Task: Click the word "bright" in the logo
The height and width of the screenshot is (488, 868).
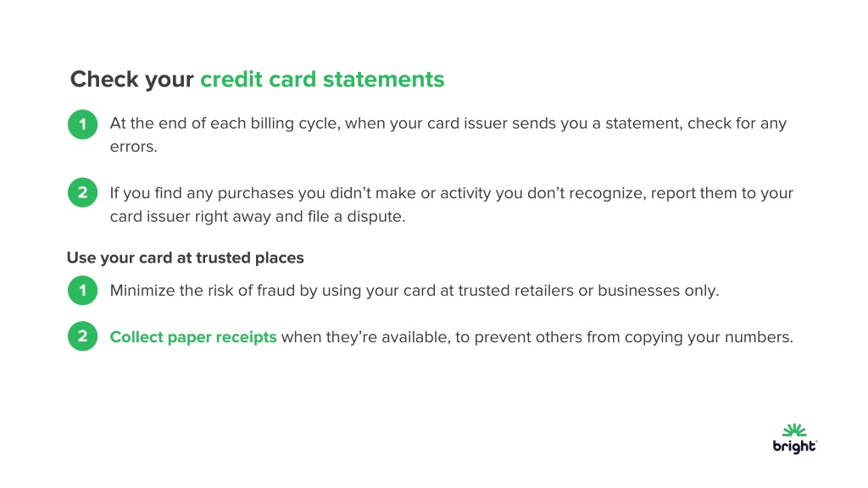Action: [x=794, y=446]
